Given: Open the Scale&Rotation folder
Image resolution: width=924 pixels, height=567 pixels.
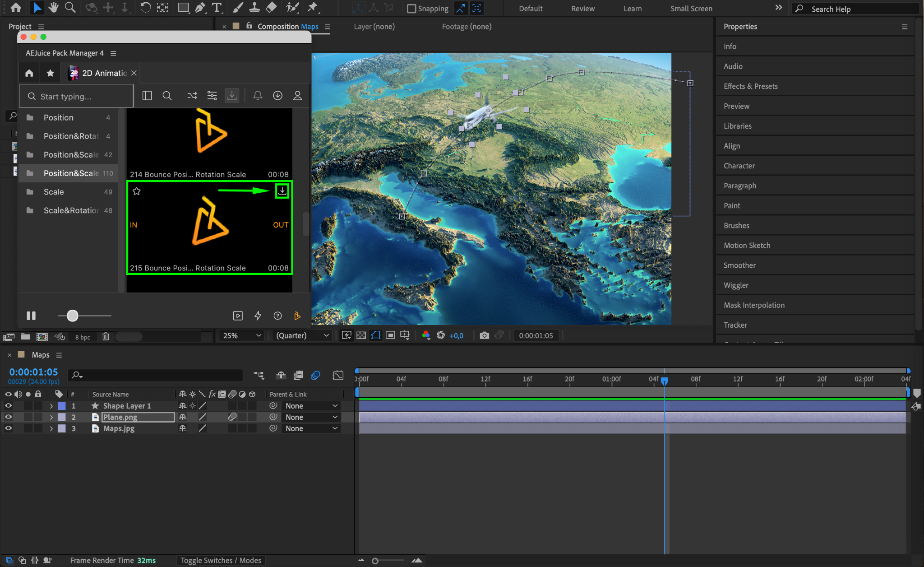Looking at the screenshot, I should pyautogui.click(x=71, y=210).
